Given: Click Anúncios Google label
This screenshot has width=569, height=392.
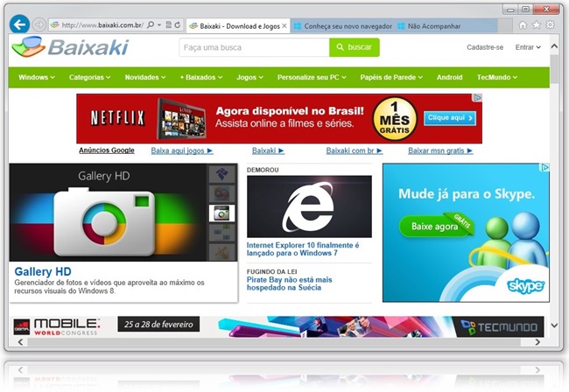Looking at the screenshot, I should [107, 150].
